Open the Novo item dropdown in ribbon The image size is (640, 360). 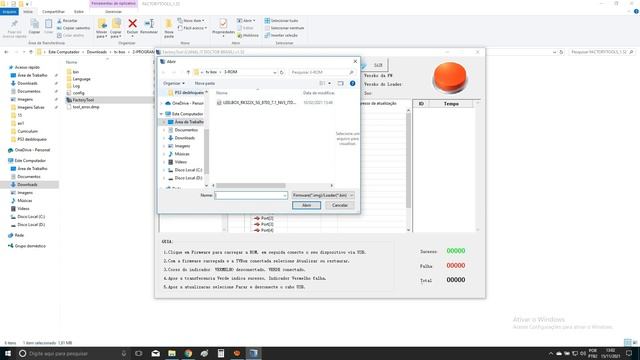point(191,20)
